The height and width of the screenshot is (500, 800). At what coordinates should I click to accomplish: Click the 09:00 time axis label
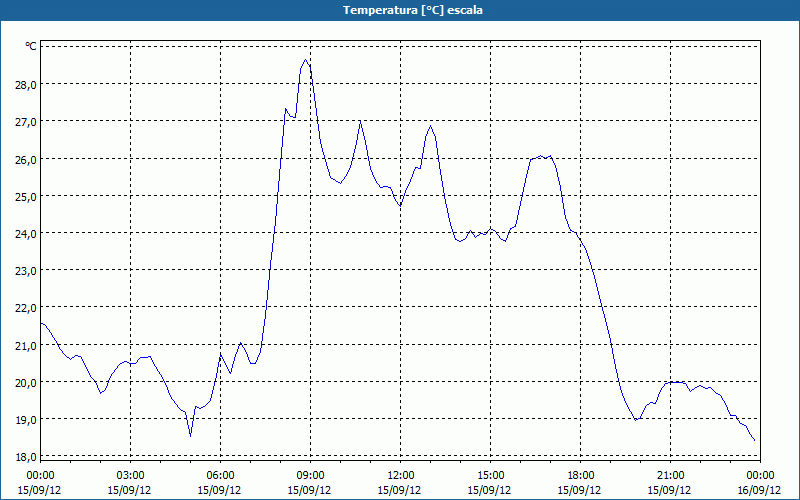(x=310, y=476)
